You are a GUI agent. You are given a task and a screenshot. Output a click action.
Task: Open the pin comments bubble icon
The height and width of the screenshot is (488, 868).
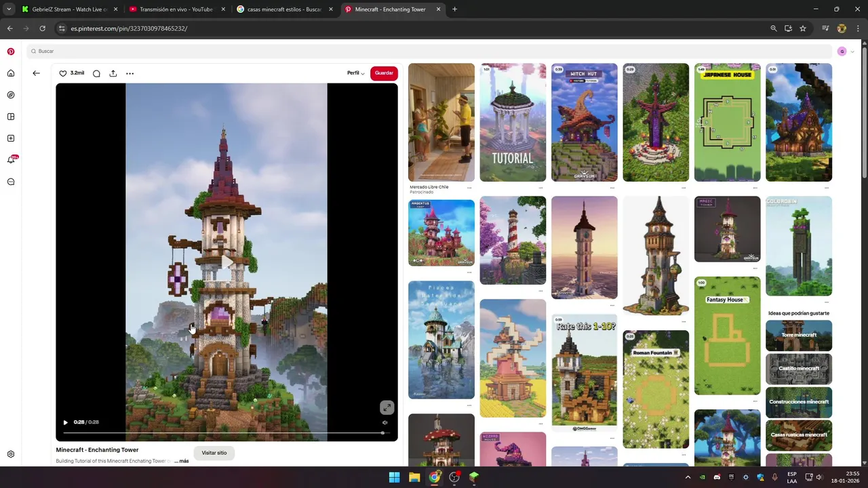pos(96,73)
